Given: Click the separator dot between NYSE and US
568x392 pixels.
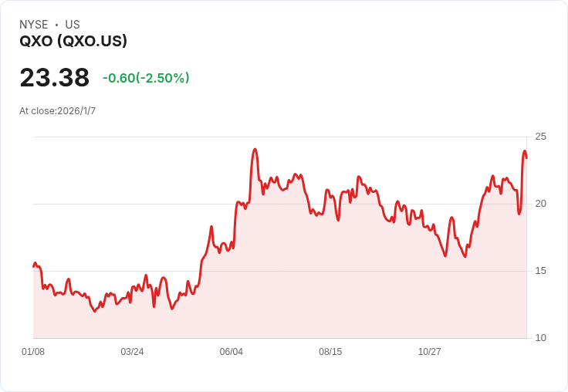Looking at the screenshot, I should [56, 25].
